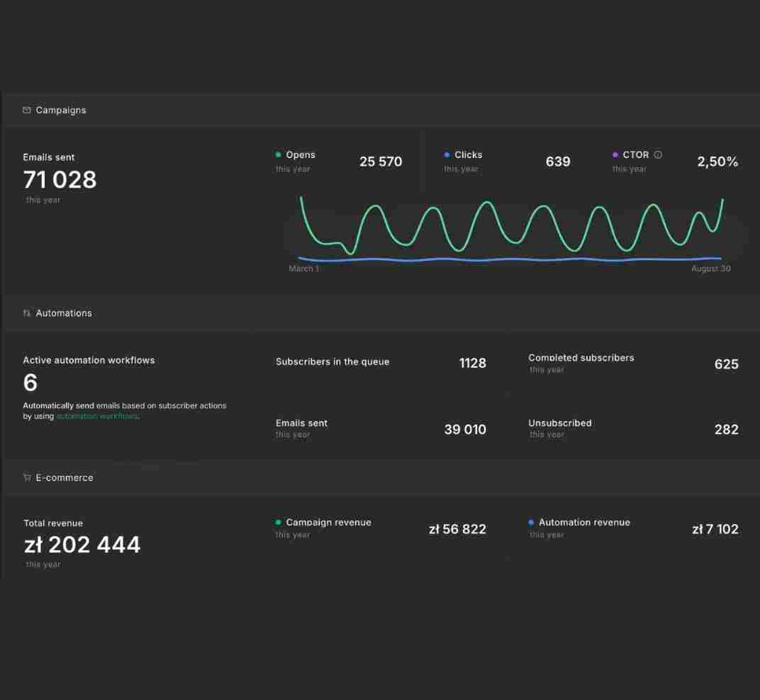Open the CTOR info tooltip icon
760x700 pixels.
[658, 154]
